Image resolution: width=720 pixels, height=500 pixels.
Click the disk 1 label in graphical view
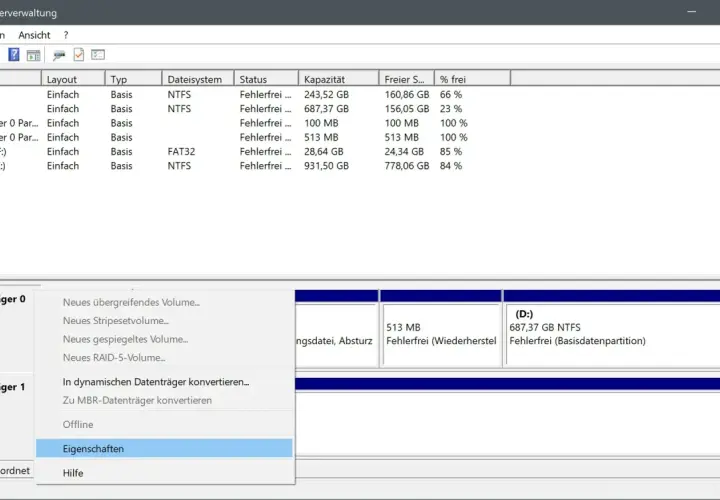pyautogui.click(x=14, y=387)
